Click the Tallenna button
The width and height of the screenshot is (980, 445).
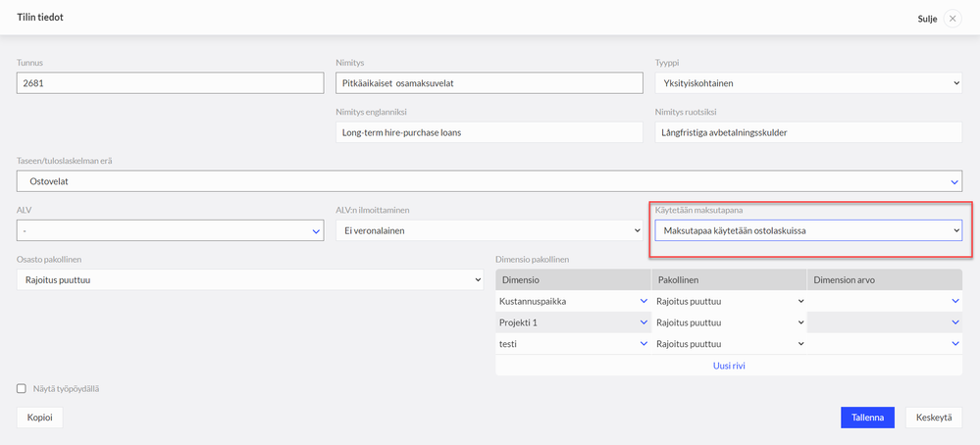tap(867, 418)
